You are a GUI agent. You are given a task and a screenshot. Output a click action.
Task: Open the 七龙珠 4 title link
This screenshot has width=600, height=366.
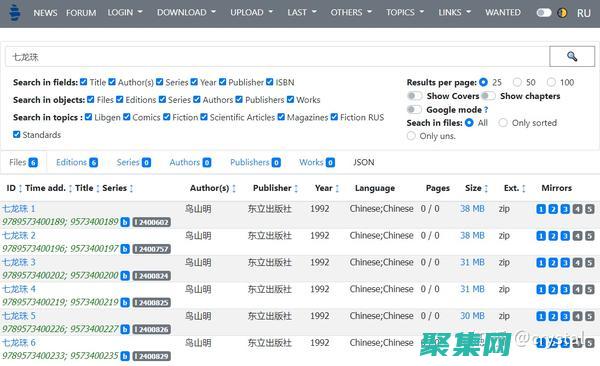tap(19, 289)
